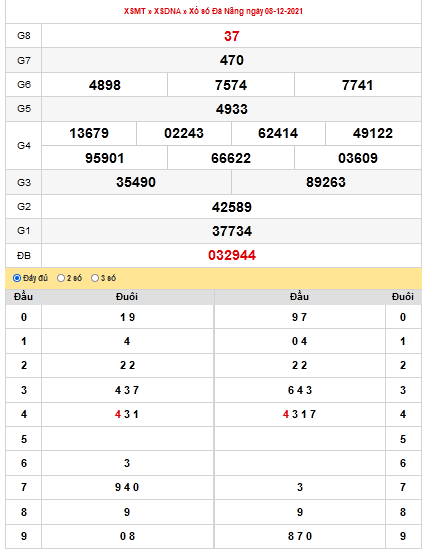Viewport: 425px width, 551px height.
Task: Click the G1 result 37734
Action: tap(232, 231)
